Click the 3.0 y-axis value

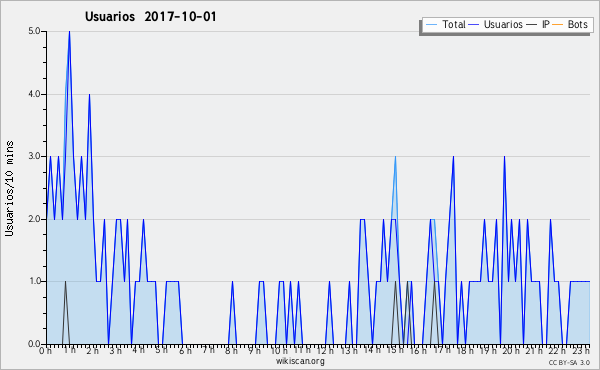[x=34, y=156]
